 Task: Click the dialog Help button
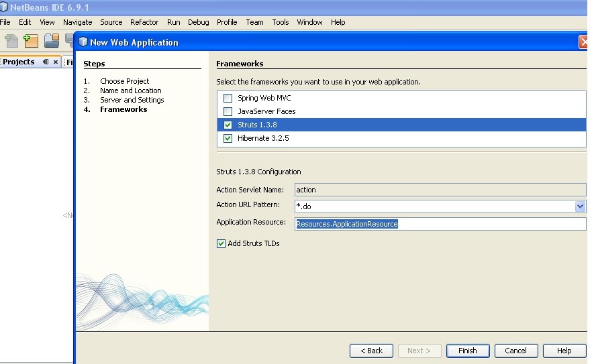coord(564,351)
